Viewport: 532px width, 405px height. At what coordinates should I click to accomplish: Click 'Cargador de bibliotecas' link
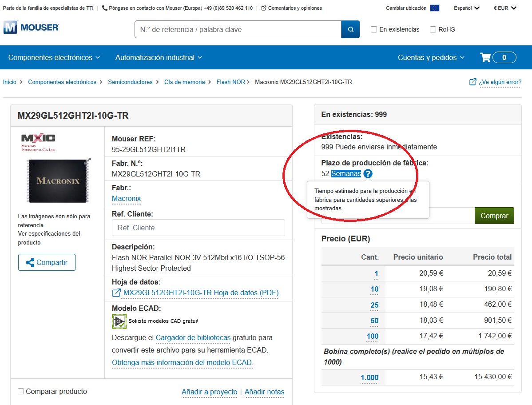point(193,338)
